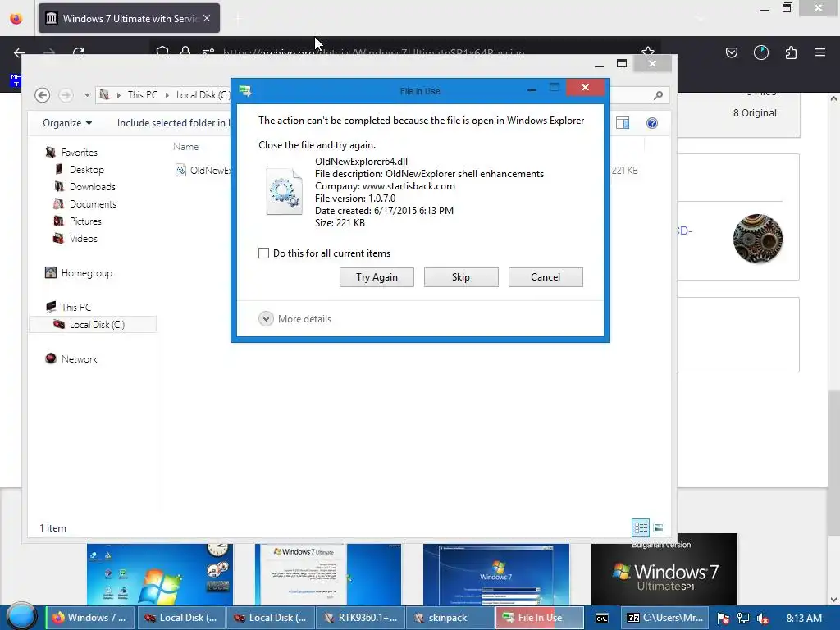Switch to large icons view in status bar
This screenshot has height=630, width=840.
659,527
